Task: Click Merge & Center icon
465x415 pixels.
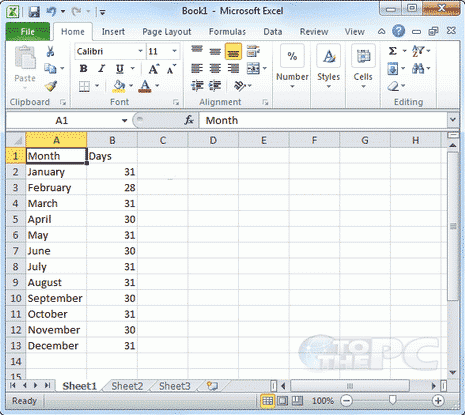Action: point(253,69)
